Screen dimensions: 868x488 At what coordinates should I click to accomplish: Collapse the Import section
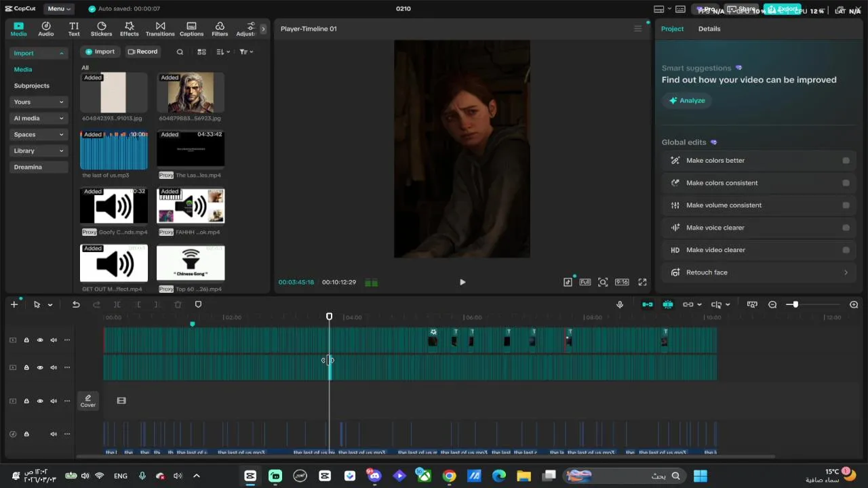(39, 53)
